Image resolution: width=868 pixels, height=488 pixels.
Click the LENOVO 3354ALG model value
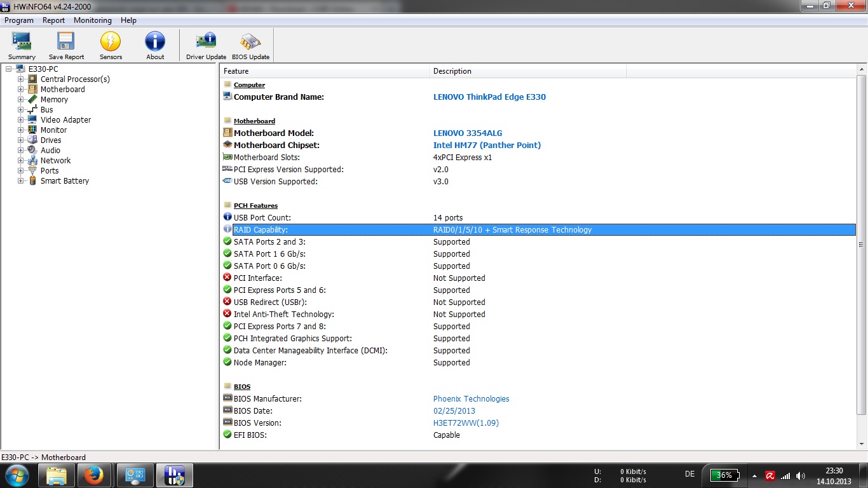(468, 133)
